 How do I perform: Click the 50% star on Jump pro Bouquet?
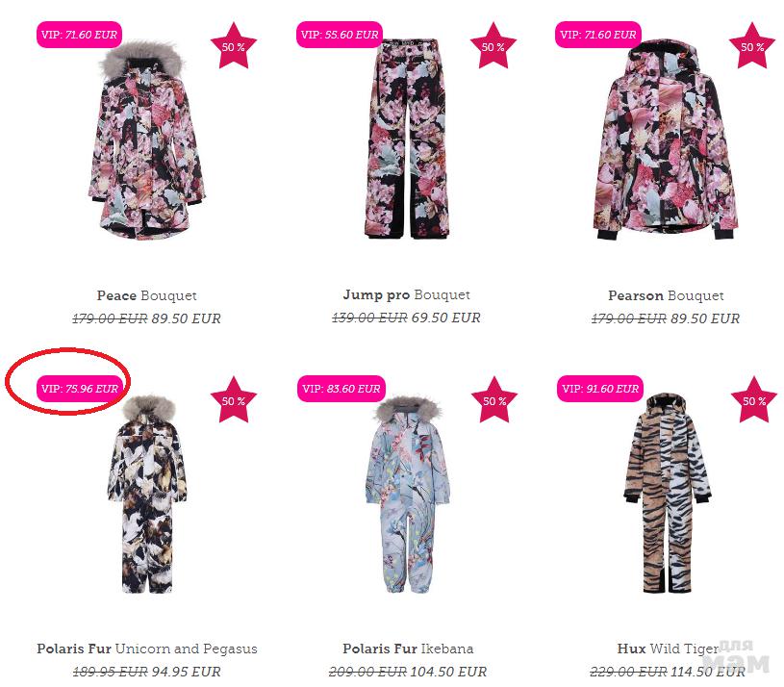click(x=493, y=45)
